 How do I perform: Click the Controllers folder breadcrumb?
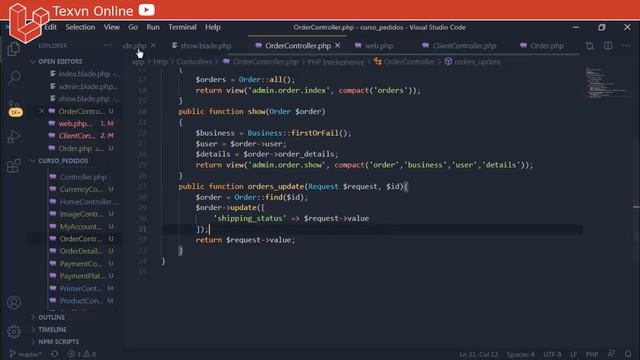pos(194,62)
